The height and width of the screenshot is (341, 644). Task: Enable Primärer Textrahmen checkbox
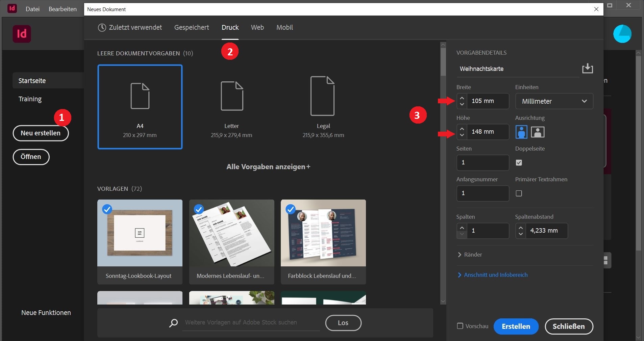coord(519,193)
